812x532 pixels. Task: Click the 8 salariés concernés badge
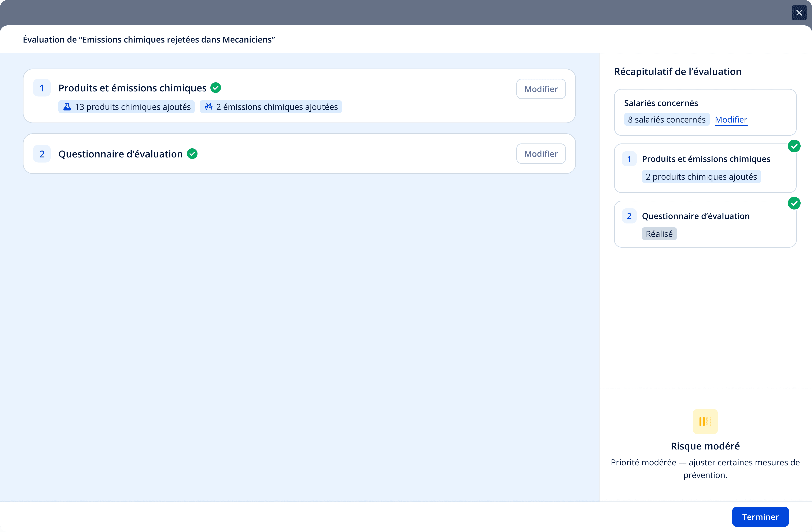(x=666, y=120)
